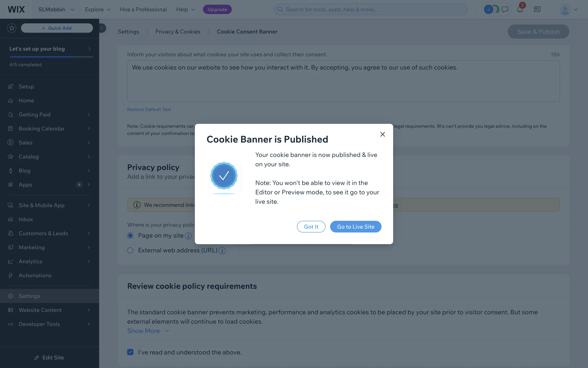This screenshot has width=588, height=368.
Task: Click the info icon beside External web address
Action: click(222, 251)
